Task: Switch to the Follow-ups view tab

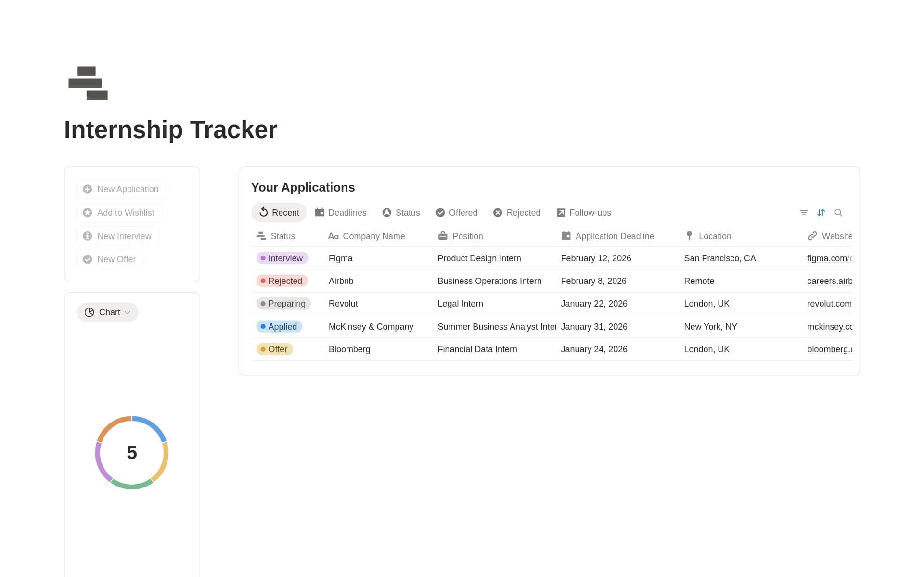Action: 584,213
